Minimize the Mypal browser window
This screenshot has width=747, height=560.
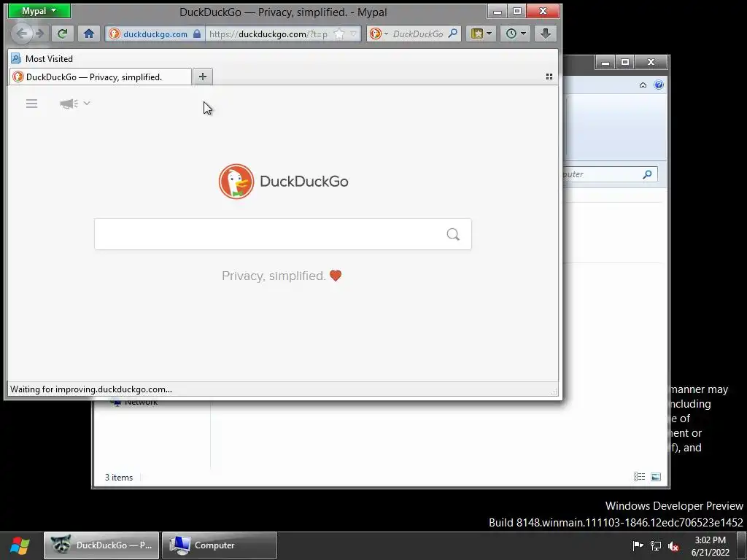498,11
